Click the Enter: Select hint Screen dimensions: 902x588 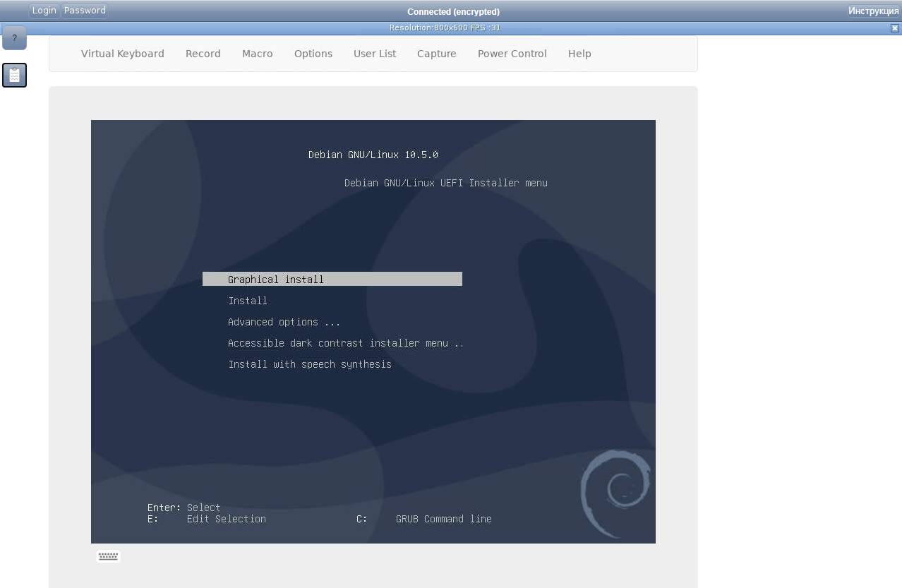[x=184, y=508]
